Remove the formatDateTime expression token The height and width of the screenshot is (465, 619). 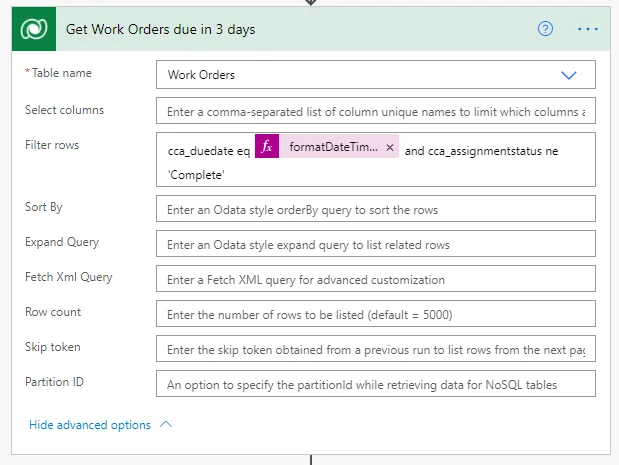coord(390,147)
